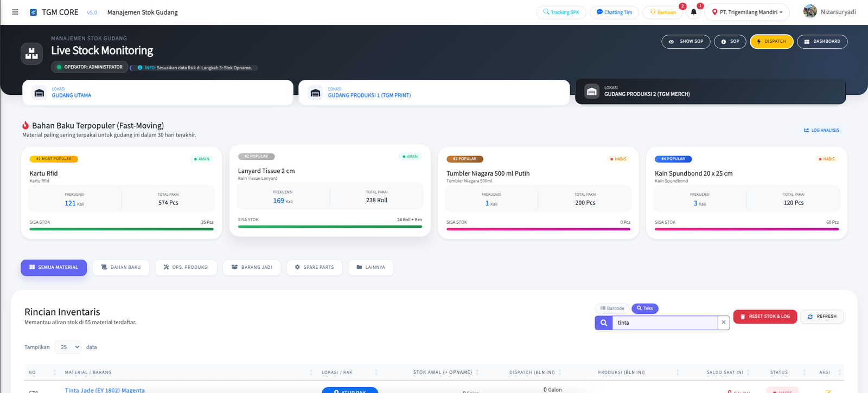Screen dimensions: 868x393
Task: Clear the search text with the X
Action: point(723,323)
